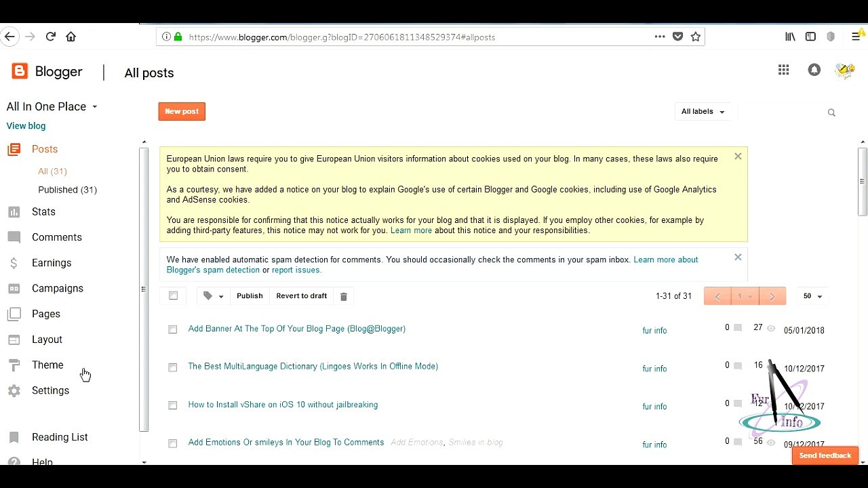This screenshot has width=868, height=488.
Task: Click the New post button
Action: coord(182,112)
